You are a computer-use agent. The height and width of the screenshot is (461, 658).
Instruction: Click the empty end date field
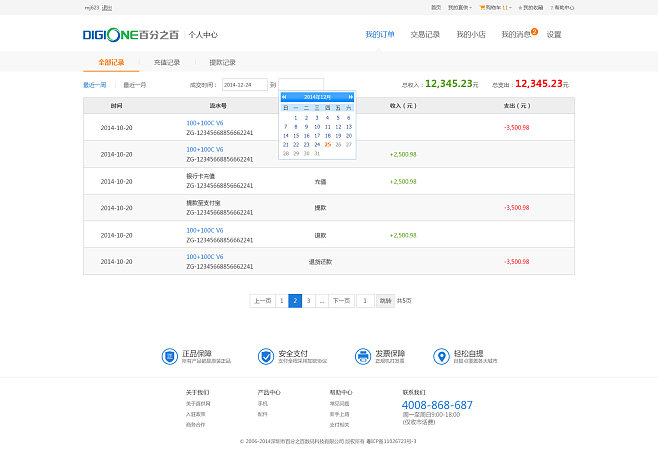(x=301, y=84)
